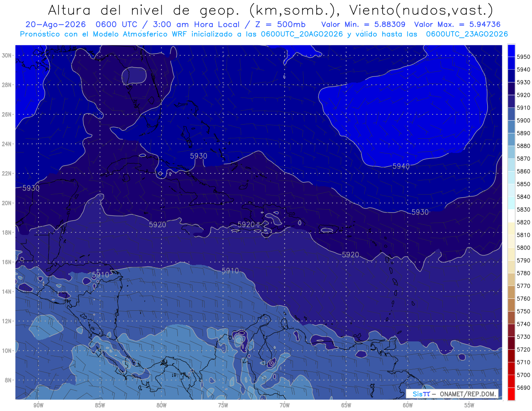Click the 75W longitude axis label
532x411 pixels.
tap(223, 406)
